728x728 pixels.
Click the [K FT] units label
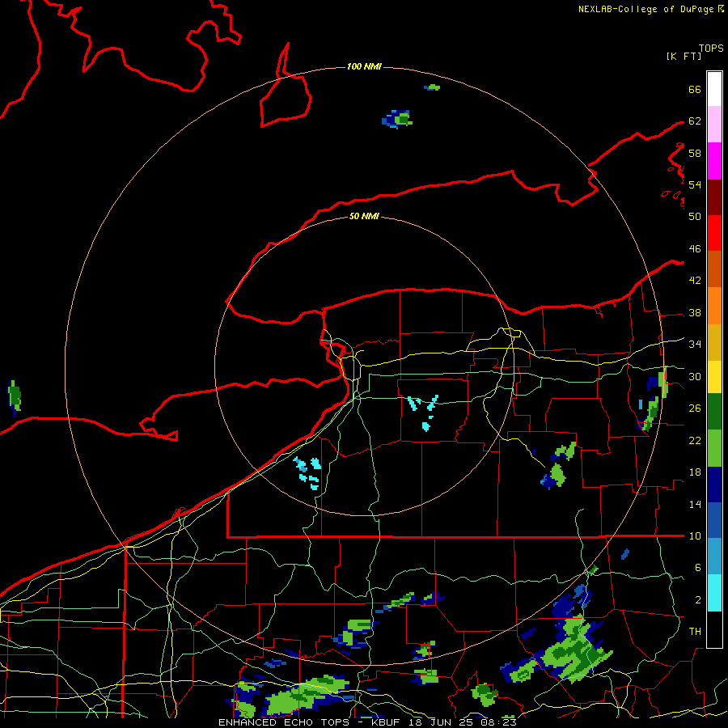684,56
